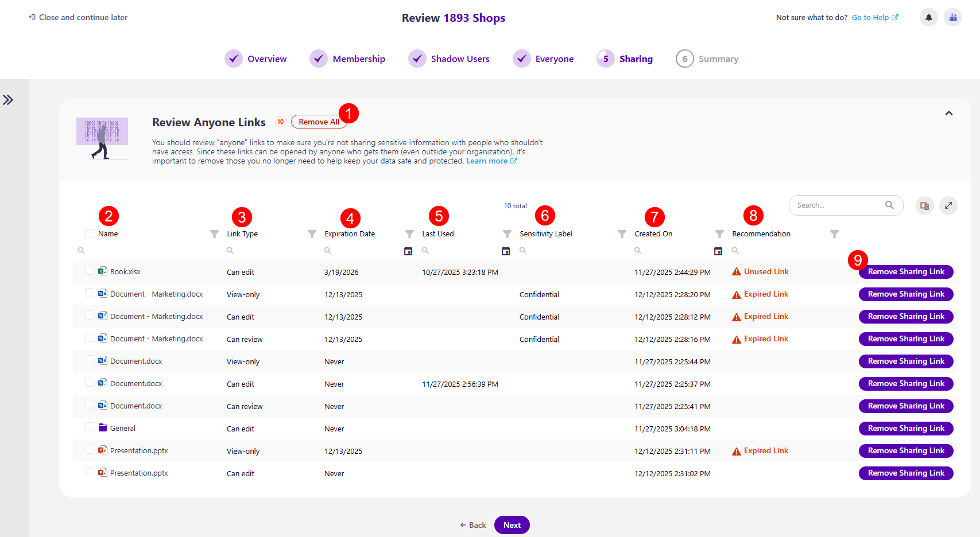Check the select-all checkbox in the header
The image size is (980, 537).
pos(89,234)
